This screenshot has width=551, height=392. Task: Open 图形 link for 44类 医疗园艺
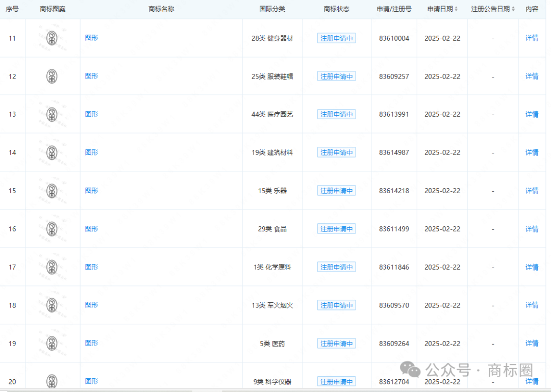(91, 114)
